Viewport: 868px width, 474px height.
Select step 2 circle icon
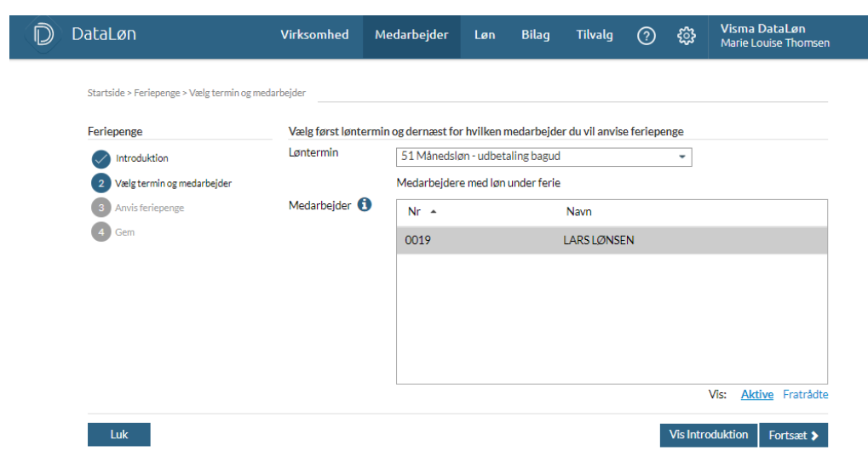coord(101,183)
